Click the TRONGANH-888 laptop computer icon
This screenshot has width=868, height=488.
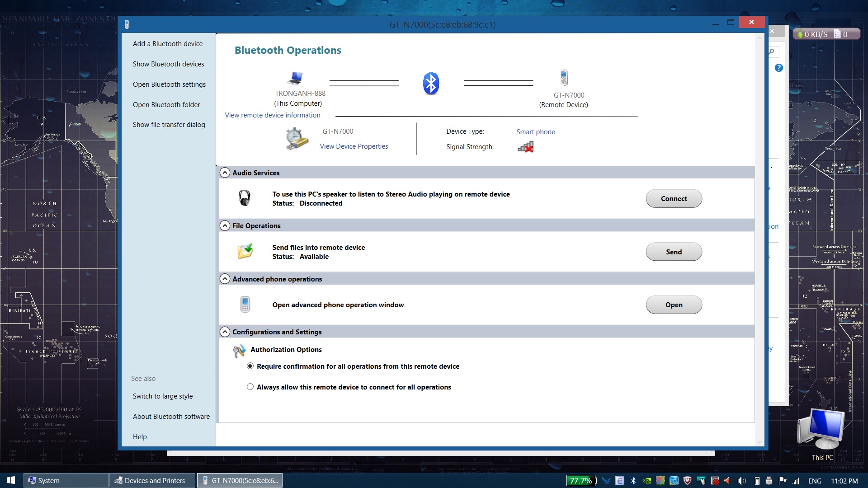(295, 79)
